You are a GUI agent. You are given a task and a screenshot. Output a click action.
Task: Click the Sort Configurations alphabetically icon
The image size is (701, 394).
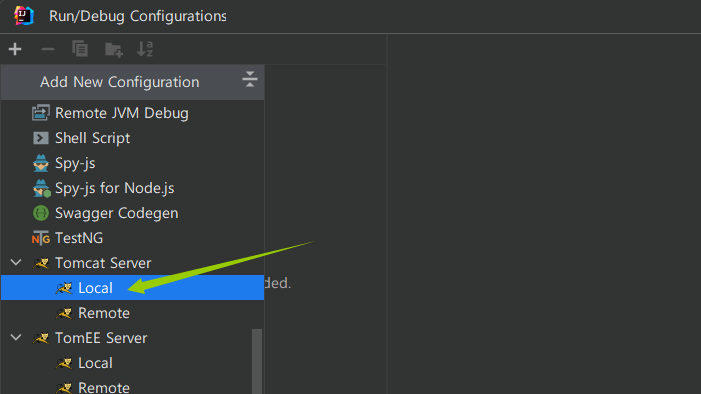(145, 49)
